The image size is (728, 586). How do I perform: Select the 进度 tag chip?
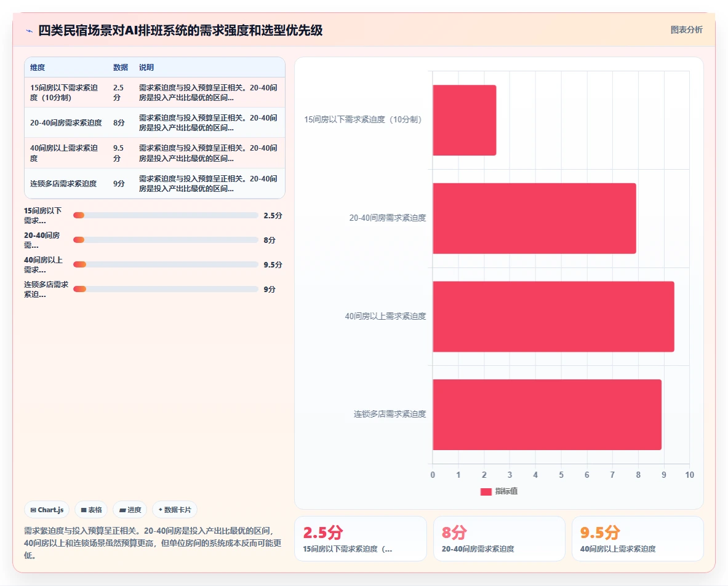point(130,509)
